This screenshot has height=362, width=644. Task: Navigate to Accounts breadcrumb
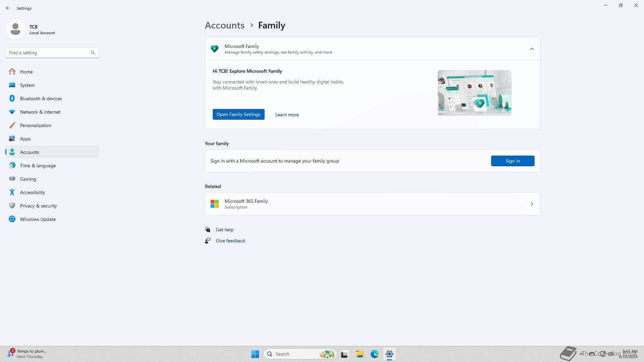pyautogui.click(x=224, y=25)
